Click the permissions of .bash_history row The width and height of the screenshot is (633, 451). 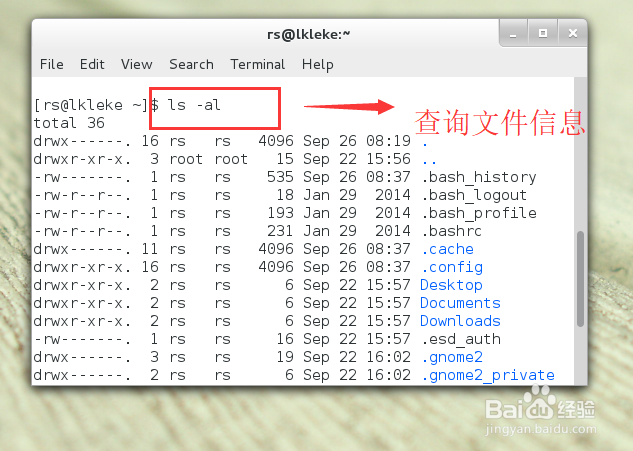tap(82, 177)
